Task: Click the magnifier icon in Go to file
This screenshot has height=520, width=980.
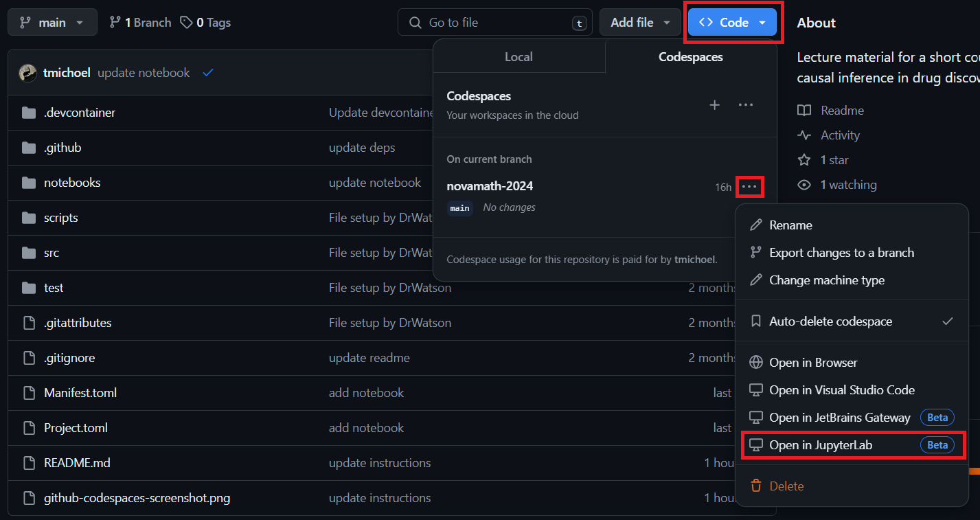Action: (415, 23)
